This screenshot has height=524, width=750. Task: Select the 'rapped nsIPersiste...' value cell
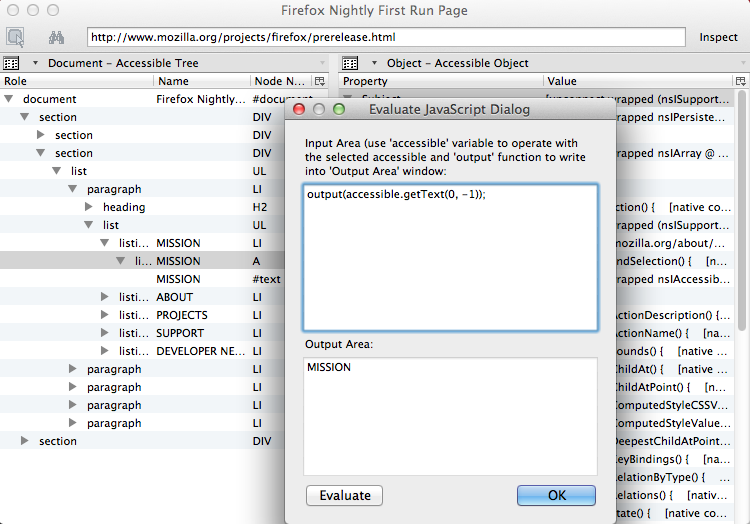pos(672,117)
